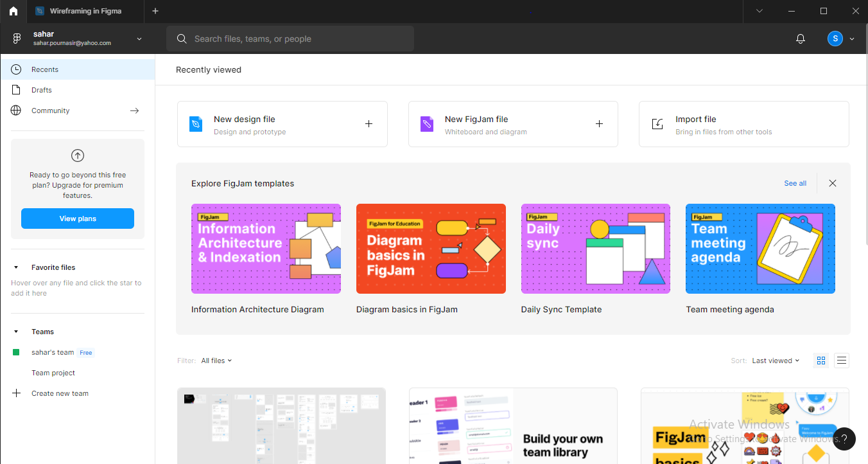Click the Information Architecture Diagram title text
The image size is (868, 464).
pos(257,309)
